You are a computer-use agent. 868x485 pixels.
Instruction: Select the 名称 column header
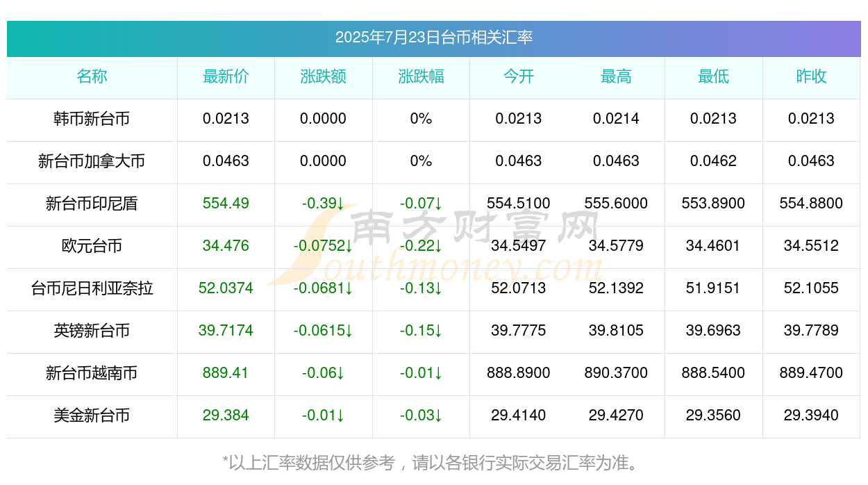(92, 76)
